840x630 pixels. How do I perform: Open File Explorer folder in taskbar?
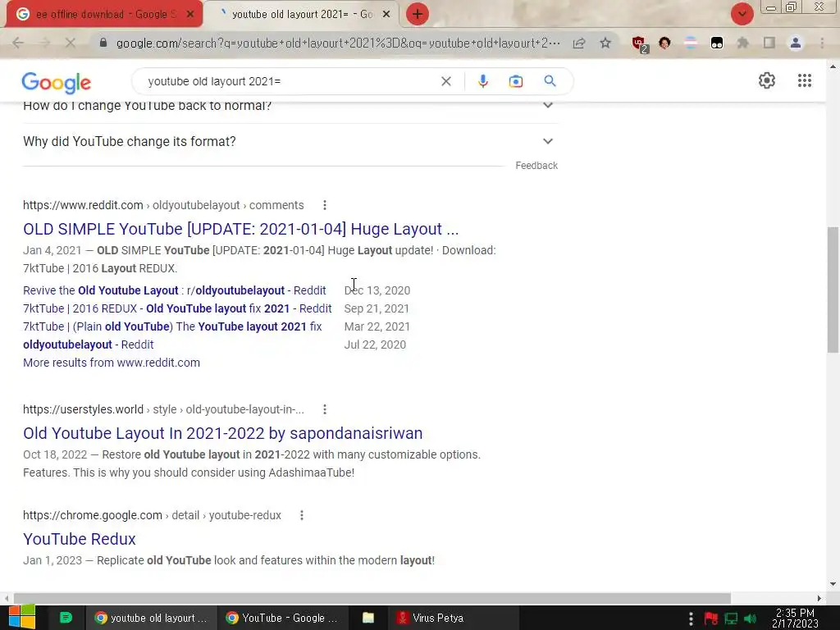coord(368,618)
